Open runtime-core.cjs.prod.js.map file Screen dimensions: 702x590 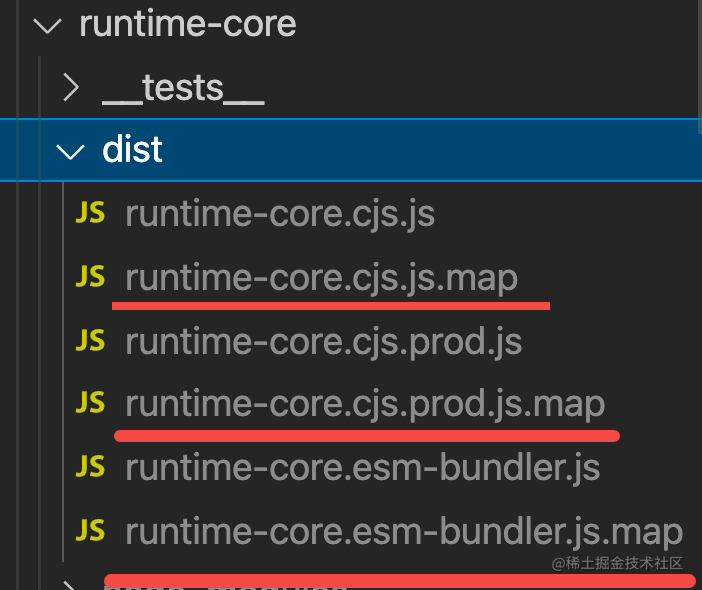point(365,404)
